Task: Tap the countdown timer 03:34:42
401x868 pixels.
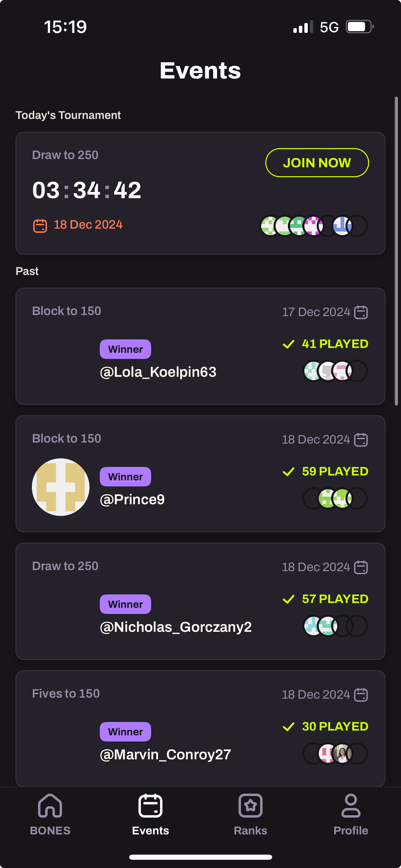Action: pos(87,190)
